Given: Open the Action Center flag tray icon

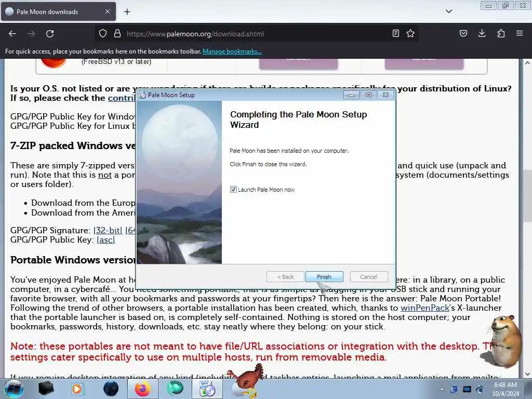Looking at the screenshot, I should click(x=454, y=389).
